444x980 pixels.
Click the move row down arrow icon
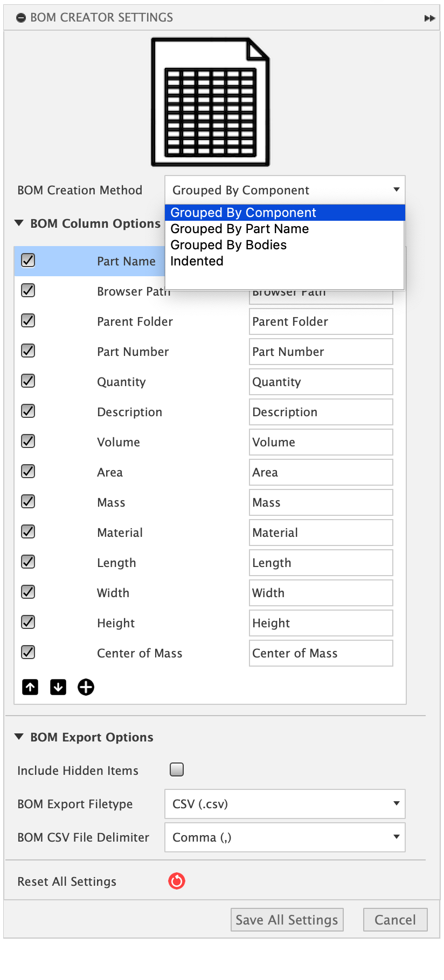tap(58, 687)
